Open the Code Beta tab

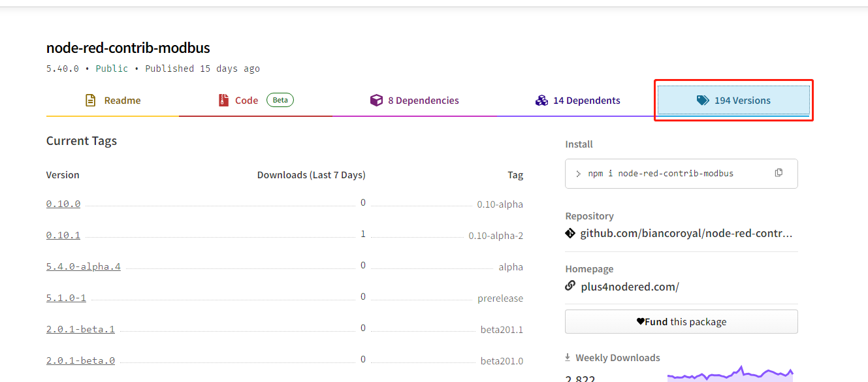pos(246,100)
